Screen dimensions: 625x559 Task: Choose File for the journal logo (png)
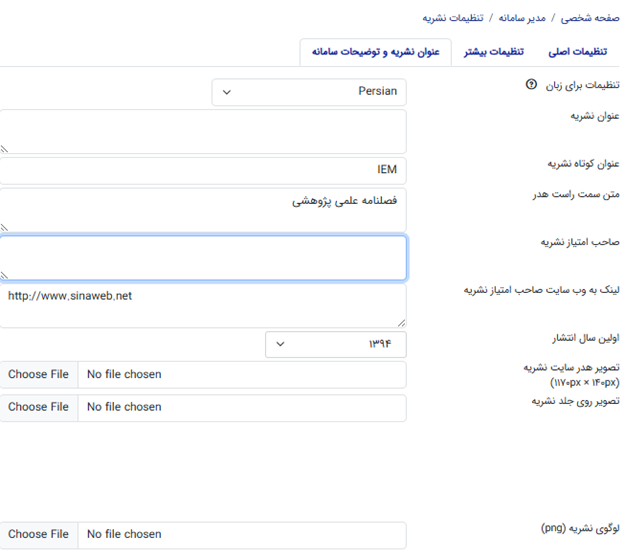coord(39,535)
